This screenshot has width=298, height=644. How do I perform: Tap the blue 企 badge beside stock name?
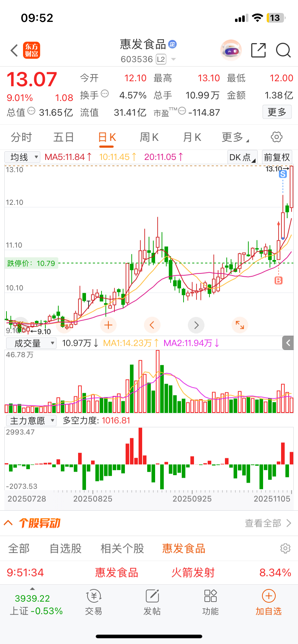[172, 44]
